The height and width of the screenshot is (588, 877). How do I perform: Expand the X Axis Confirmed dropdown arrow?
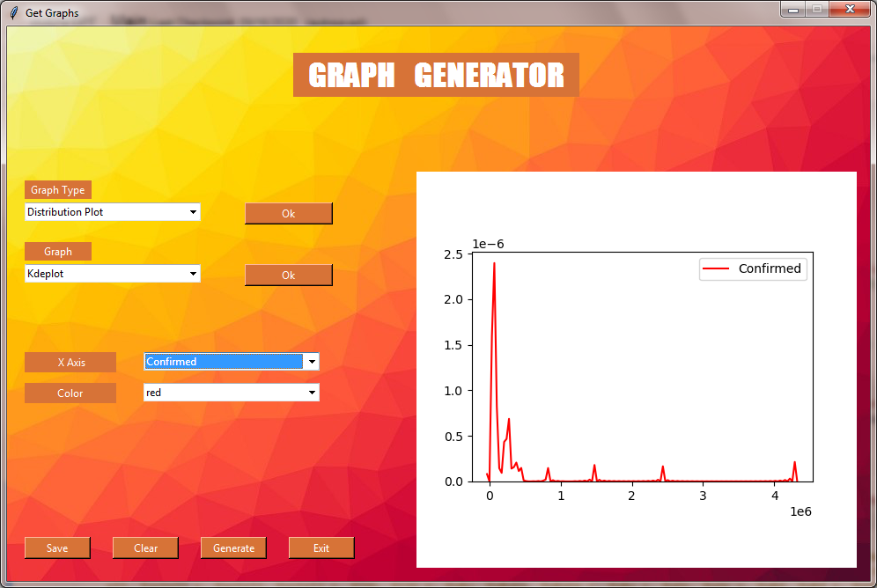coord(312,362)
